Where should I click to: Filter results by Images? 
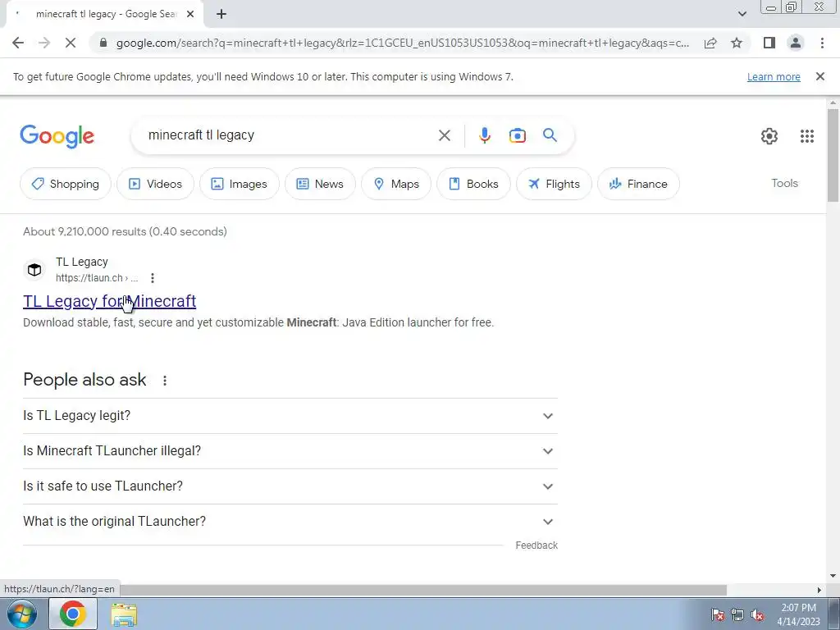point(240,184)
